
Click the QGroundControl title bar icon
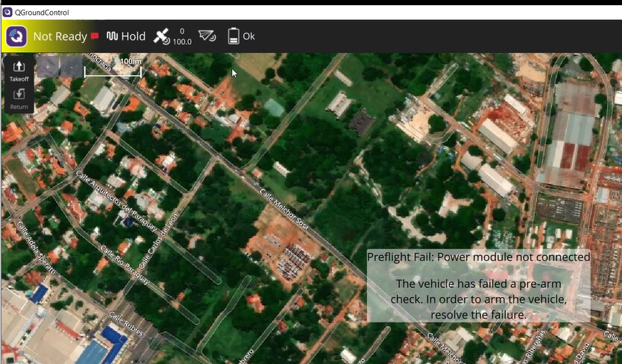click(7, 12)
